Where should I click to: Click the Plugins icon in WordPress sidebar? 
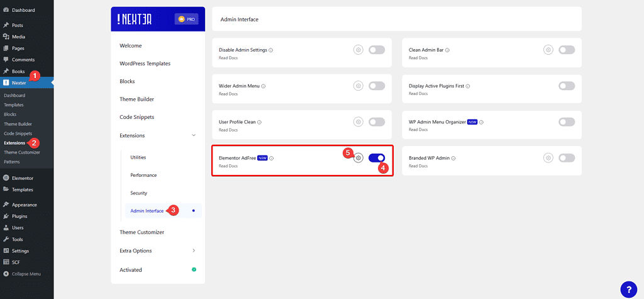6,216
